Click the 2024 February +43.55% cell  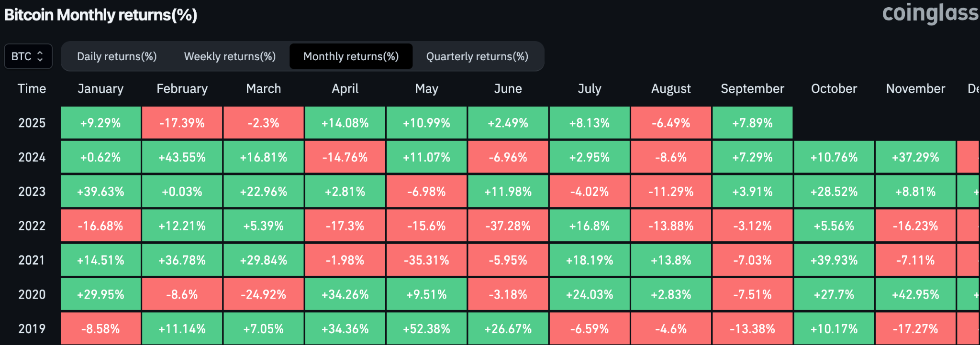(182, 157)
